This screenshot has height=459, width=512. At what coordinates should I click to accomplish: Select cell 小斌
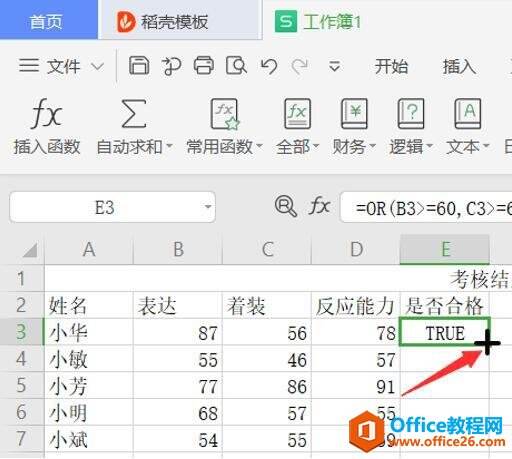pyautogui.click(x=89, y=438)
